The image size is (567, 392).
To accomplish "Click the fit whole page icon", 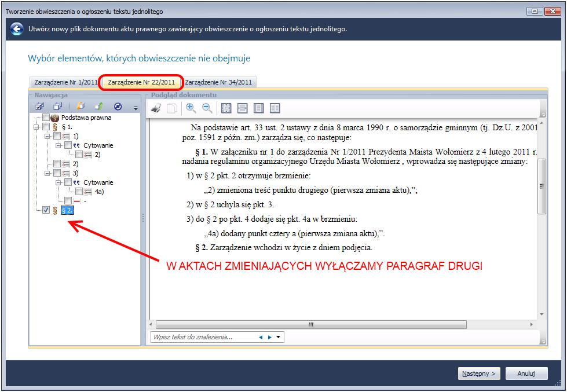I will click(x=226, y=108).
